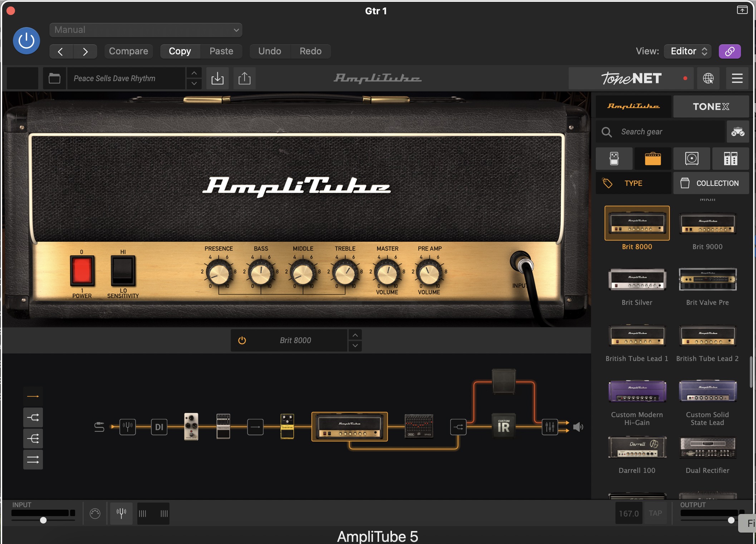The height and width of the screenshot is (544, 756).
Task: Click the Redo button
Action: [x=310, y=51]
